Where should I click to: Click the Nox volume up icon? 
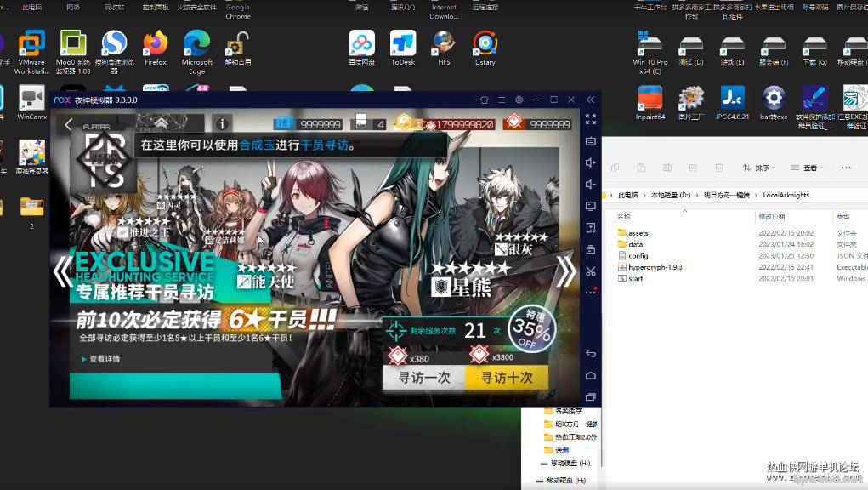click(x=591, y=162)
